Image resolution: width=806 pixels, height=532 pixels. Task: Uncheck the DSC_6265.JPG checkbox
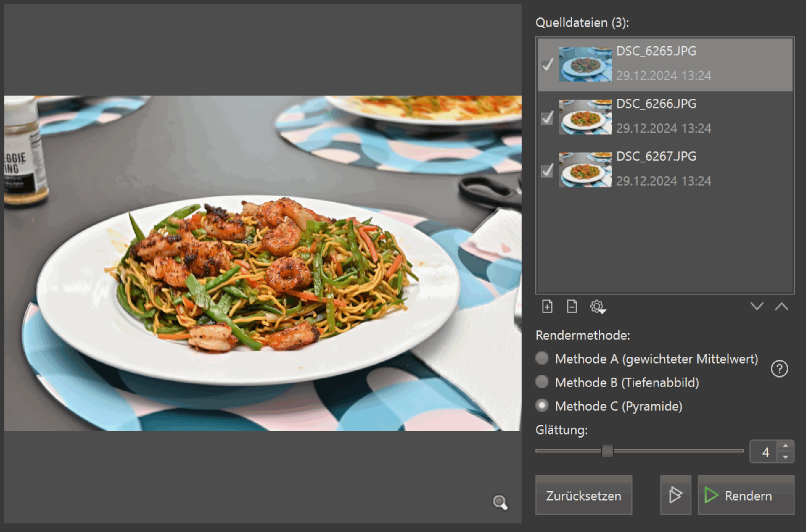pos(547,65)
